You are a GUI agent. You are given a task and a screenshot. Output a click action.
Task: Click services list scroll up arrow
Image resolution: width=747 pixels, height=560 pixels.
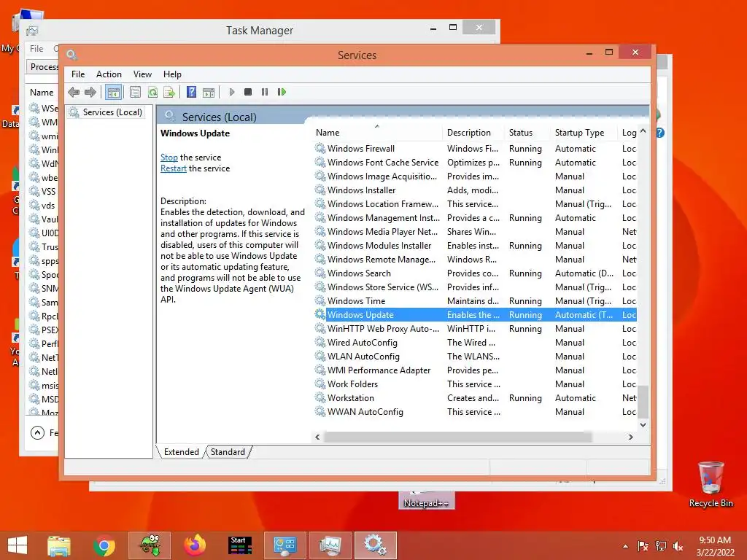643,131
